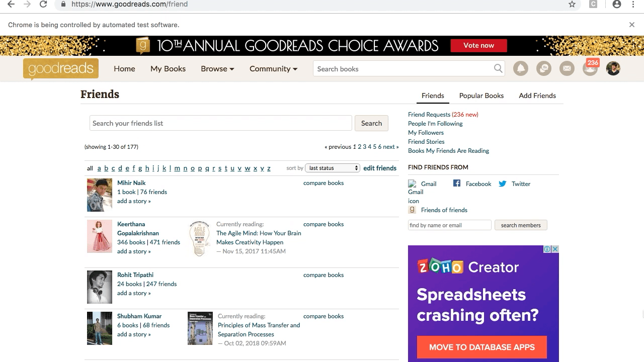The width and height of the screenshot is (644, 362).
Task: Click the Facebook icon under Find Friends From
Action: (457, 184)
